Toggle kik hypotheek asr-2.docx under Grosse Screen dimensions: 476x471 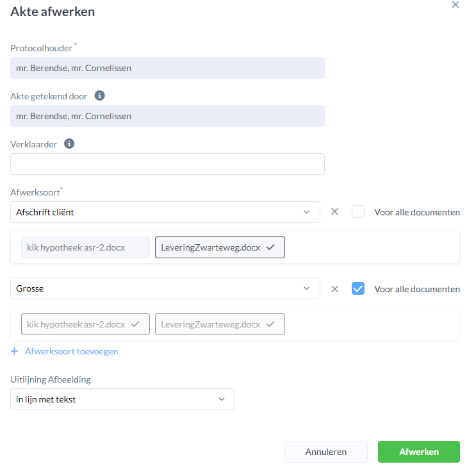pyautogui.click(x=85, y=324)
